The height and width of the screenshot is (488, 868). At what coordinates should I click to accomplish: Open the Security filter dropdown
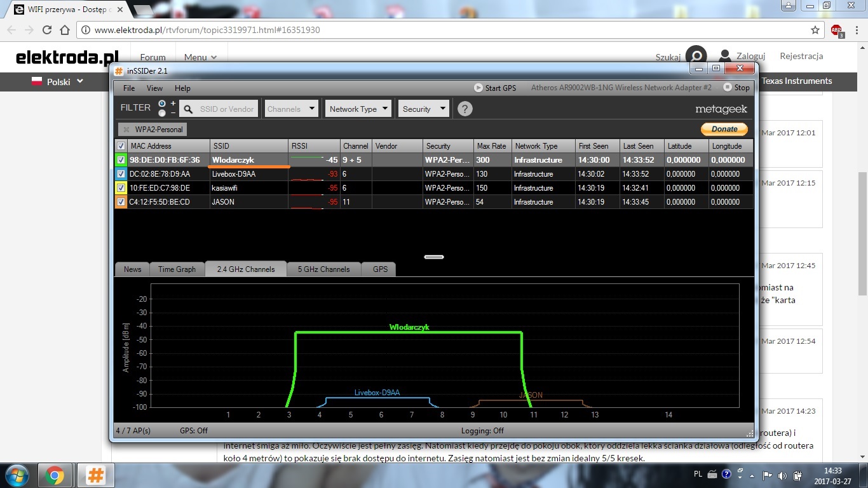tap(423, 109)
